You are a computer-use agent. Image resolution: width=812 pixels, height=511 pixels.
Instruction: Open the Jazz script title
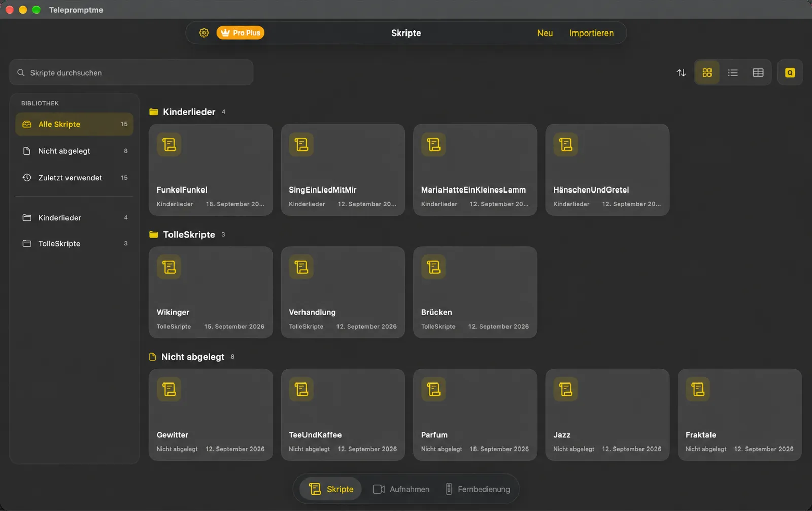click(x=562, y=435)
